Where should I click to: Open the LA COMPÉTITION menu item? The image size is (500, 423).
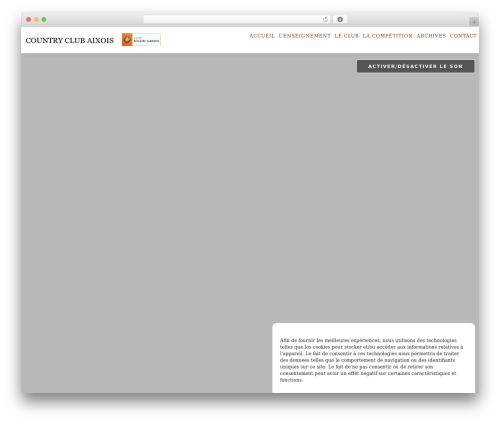click(388, 36)
